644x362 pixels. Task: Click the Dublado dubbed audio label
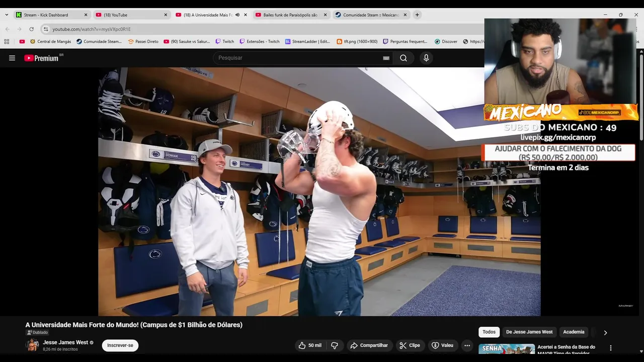click(37, 332)
